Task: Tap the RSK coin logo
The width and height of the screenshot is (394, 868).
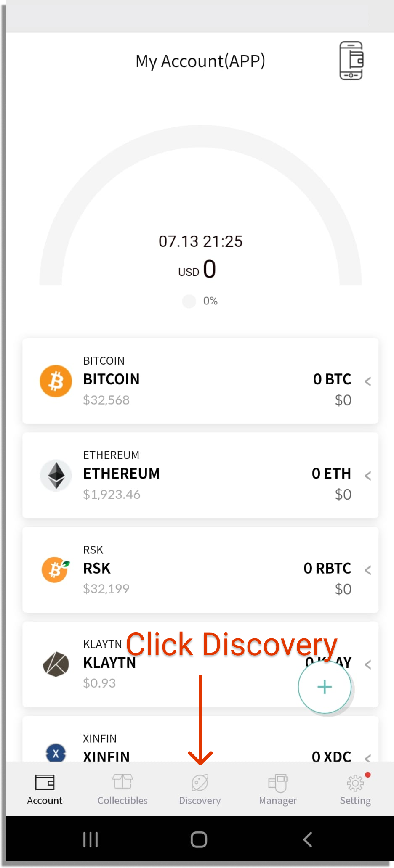Action: tap(56, 570)
